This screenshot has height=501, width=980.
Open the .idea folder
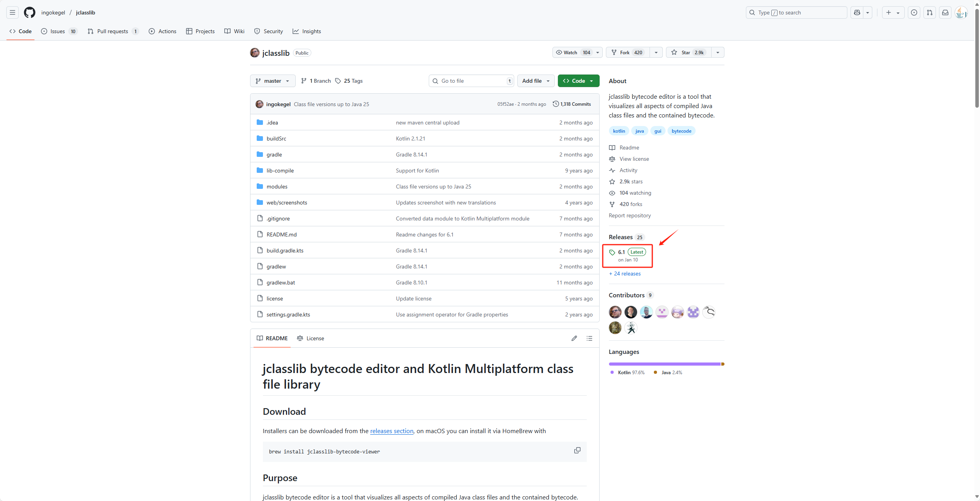pos(272,123)
